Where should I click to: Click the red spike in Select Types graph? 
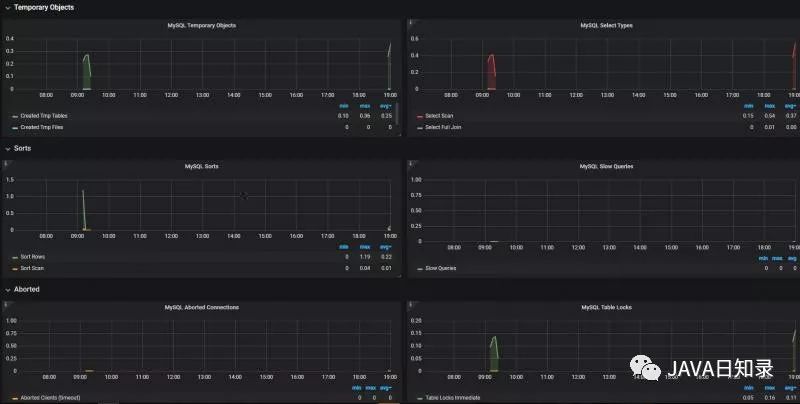coord(491,71)
